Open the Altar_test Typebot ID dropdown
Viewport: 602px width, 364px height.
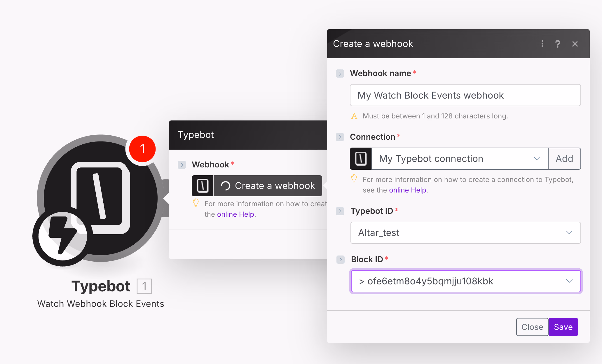coord(569,232)
